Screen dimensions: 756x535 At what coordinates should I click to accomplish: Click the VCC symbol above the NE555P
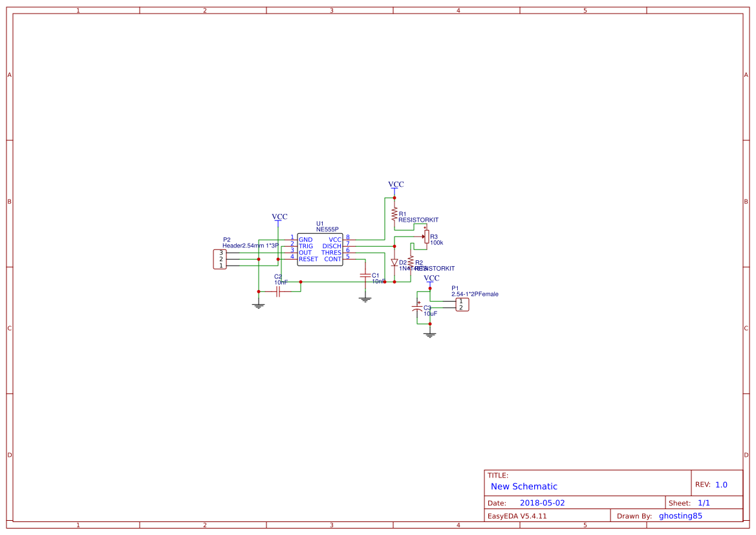(278, 218)
